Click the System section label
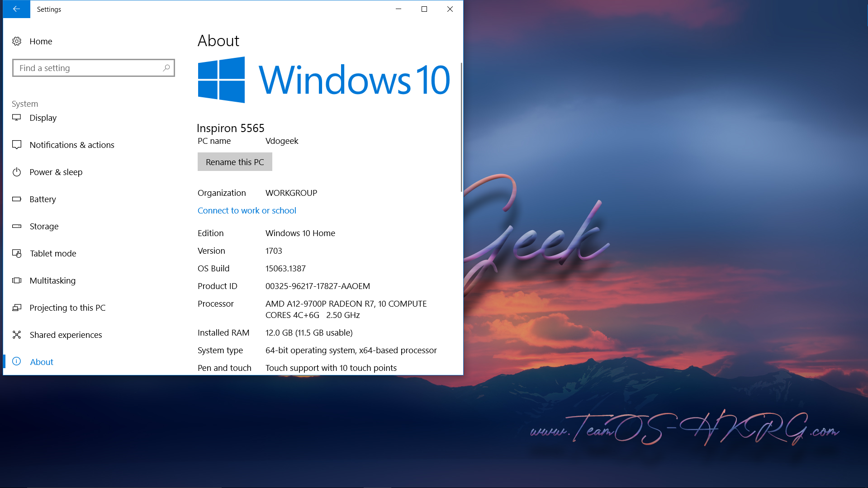 (25, 104)
